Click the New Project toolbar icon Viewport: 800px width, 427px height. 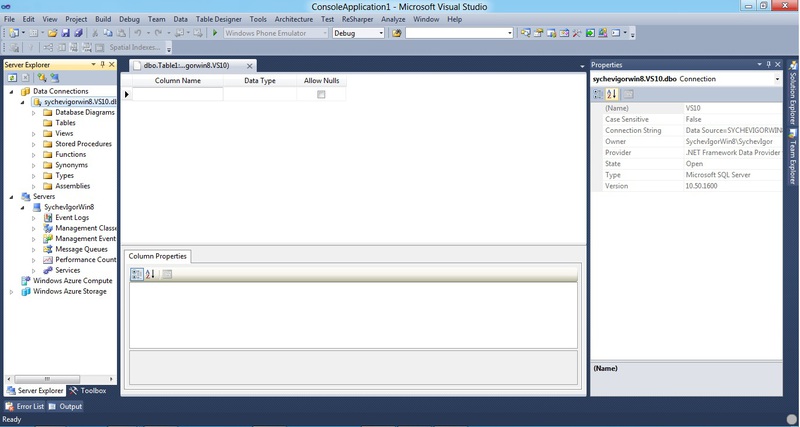coord(14,33)
